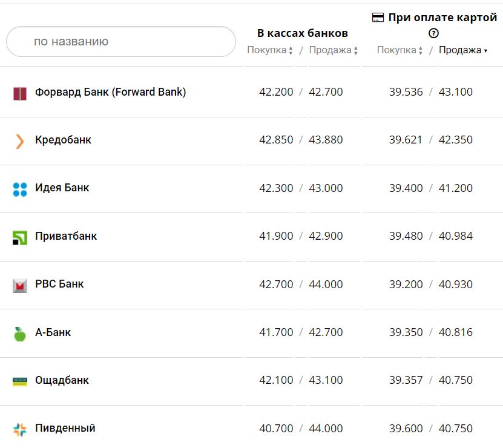Click the question mark help icon

click(x=433, y=34)
